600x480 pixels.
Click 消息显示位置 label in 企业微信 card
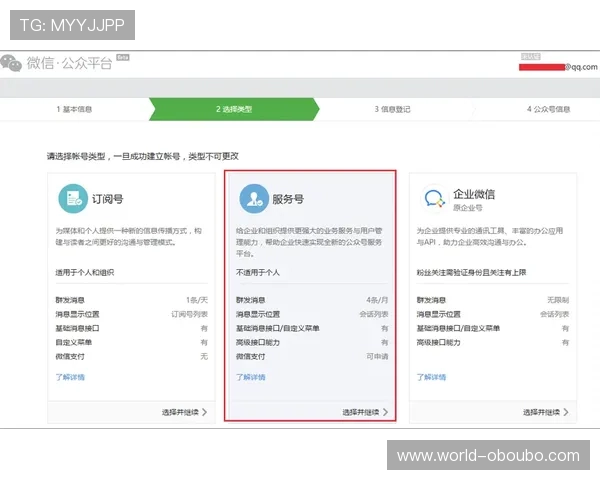click(x=439, y=314)
